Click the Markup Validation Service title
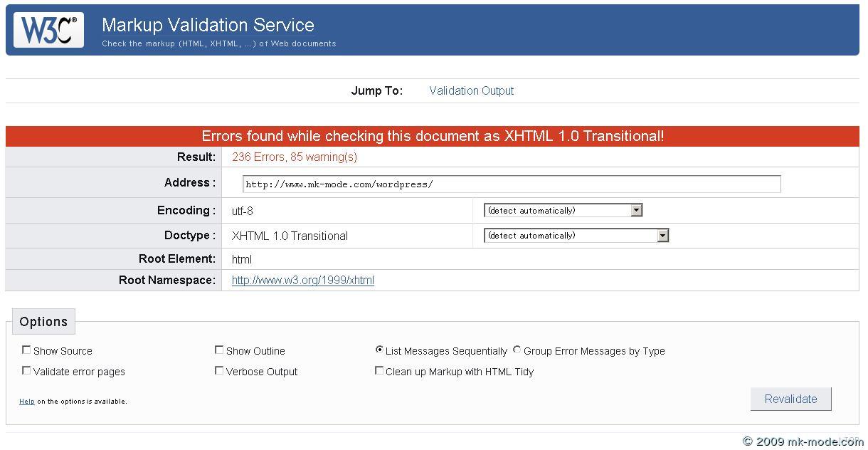 click(x=208, y=25)
